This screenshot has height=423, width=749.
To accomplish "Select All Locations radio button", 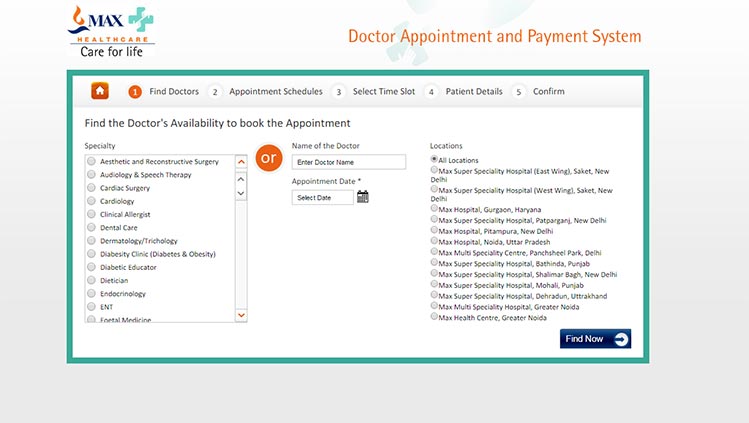I will (x=434, y=159).
